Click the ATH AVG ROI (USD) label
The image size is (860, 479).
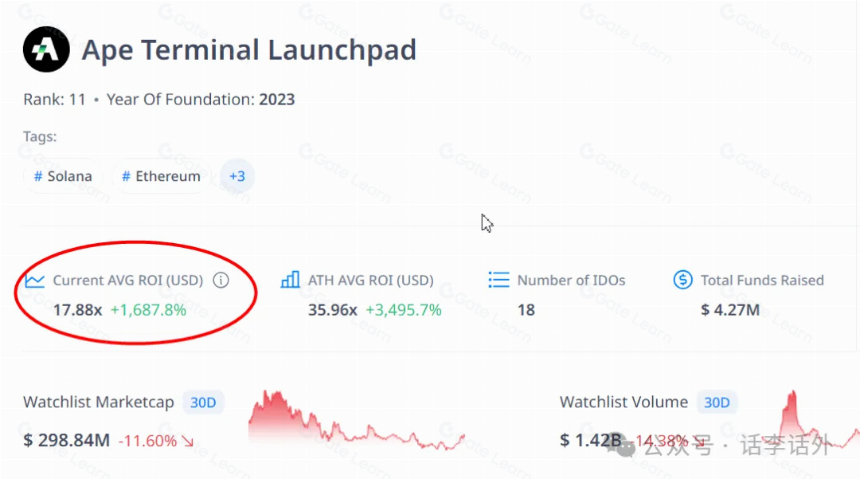point(371,280)
